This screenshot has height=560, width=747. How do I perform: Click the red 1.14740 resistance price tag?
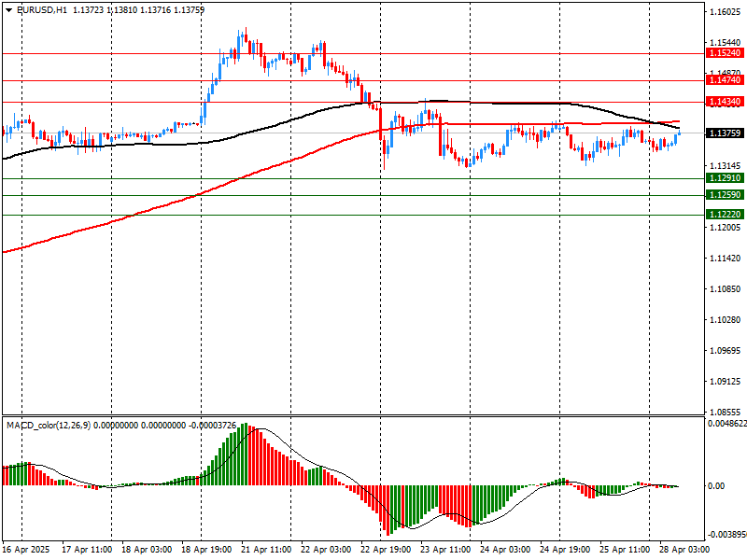(725, 80)
